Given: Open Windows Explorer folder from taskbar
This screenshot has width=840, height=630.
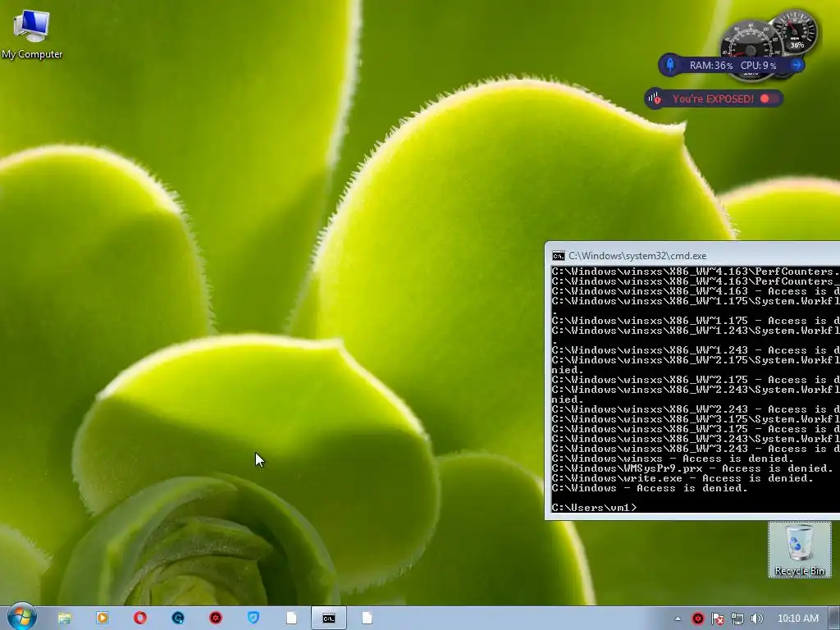Looking at the screenshot, I should [x=64, y=619].
